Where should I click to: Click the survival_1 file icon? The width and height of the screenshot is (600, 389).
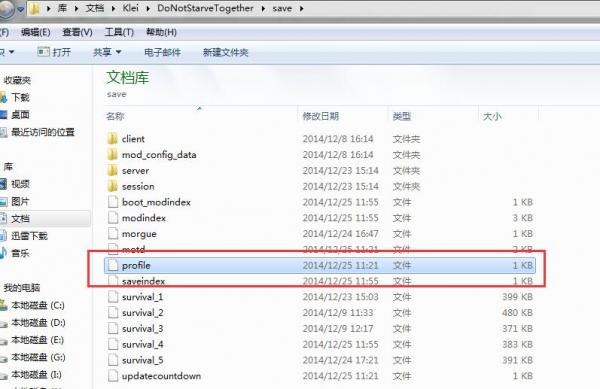pos(113,297)
